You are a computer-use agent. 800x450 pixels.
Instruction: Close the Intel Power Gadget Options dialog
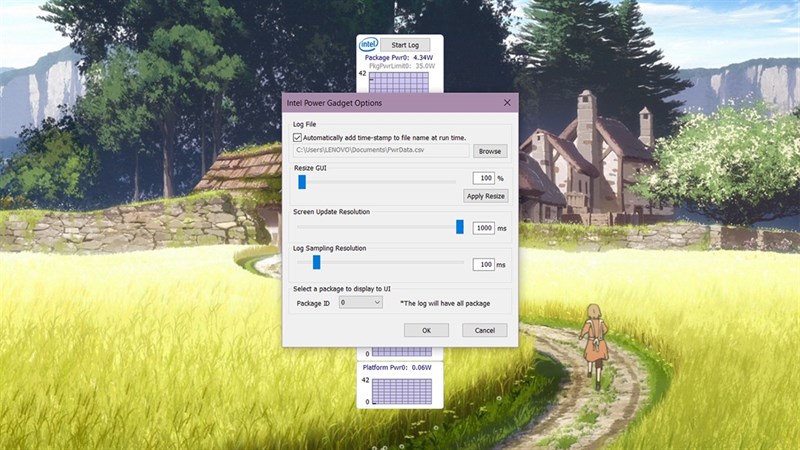(507, 103)
